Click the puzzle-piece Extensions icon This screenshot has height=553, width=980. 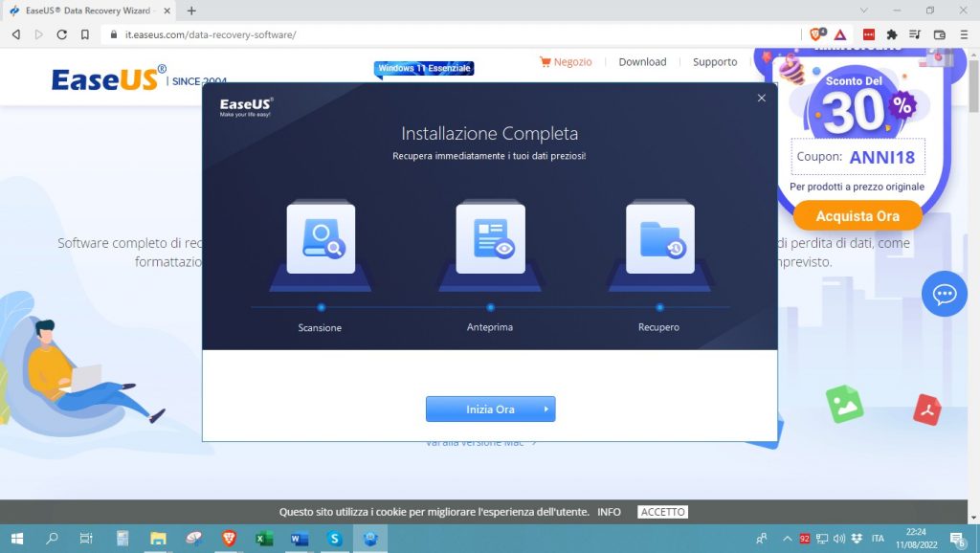893,33
